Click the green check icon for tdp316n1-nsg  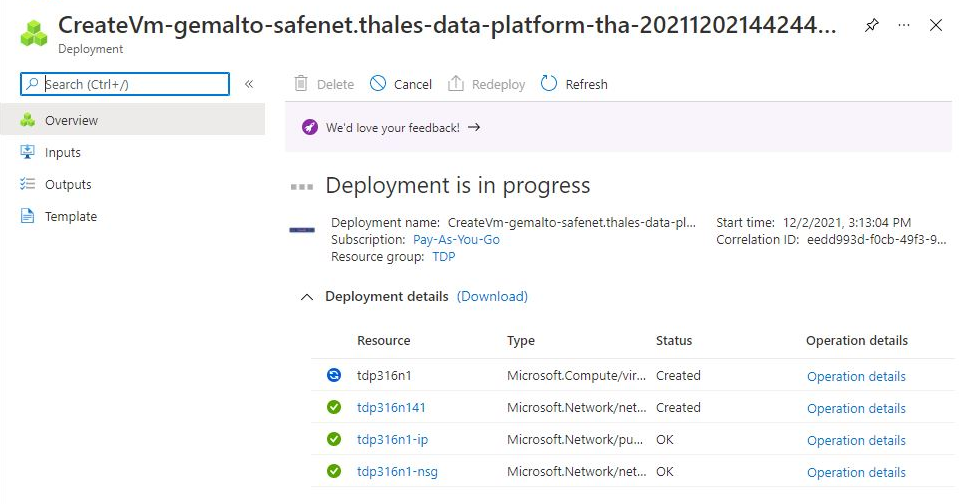coord(334,471)
